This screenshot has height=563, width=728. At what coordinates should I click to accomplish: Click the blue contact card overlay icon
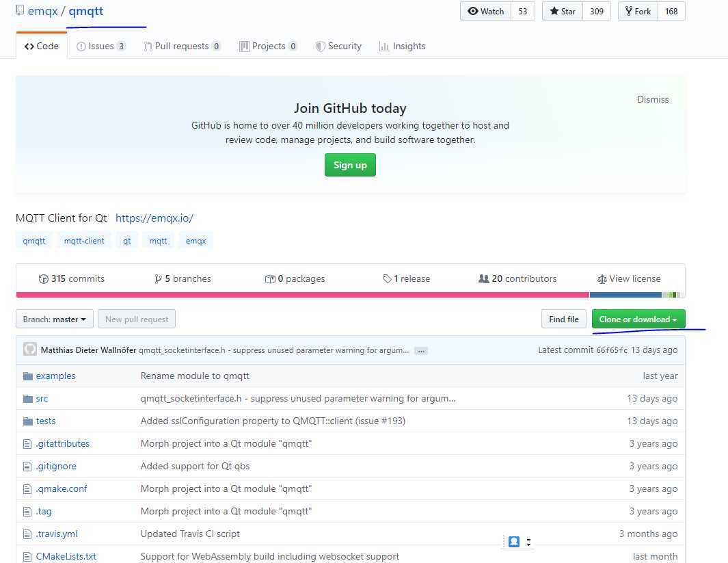click(x=514, y=542)
